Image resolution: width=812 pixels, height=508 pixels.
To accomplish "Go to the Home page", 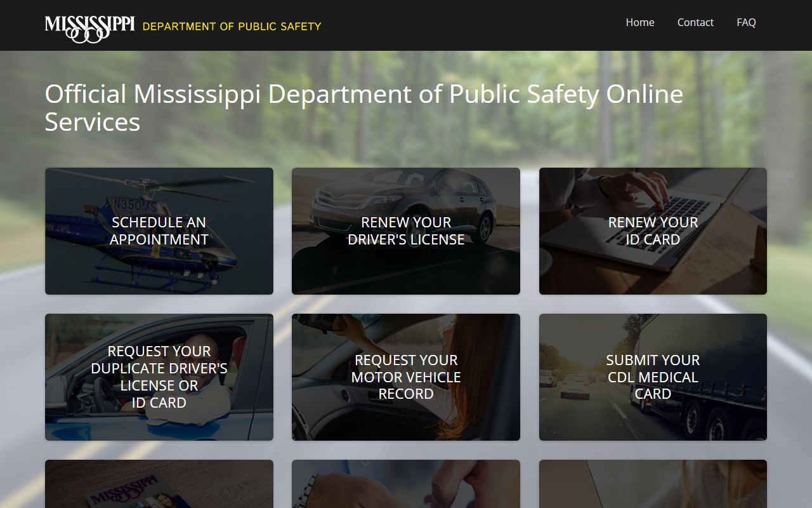I will coord(639,22).
